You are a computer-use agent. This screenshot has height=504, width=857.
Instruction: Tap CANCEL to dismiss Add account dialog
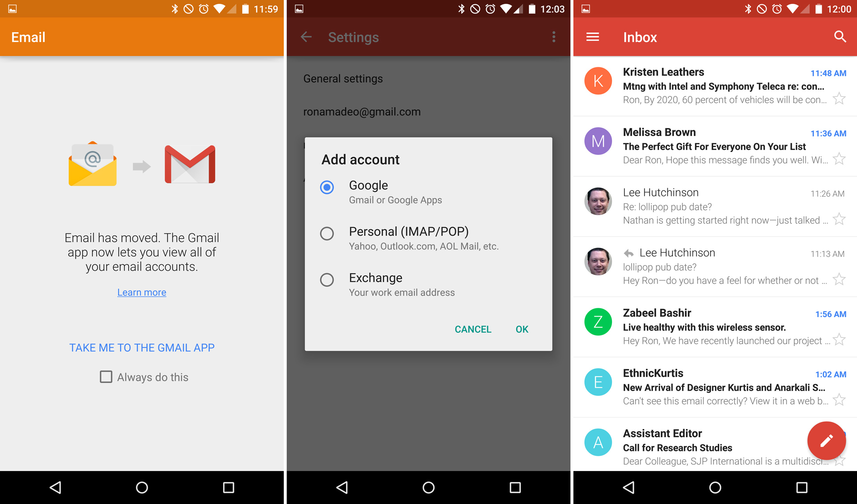coord(474,329)
